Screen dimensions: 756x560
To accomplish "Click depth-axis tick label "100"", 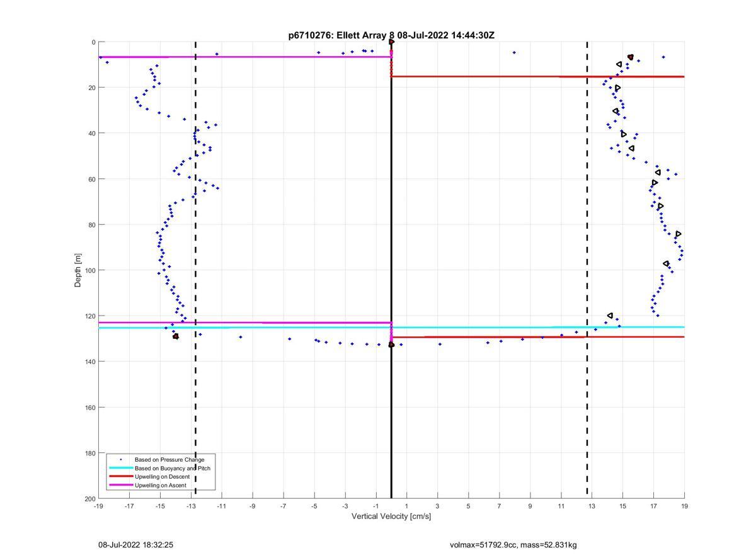I will click(x=91, y=270).
